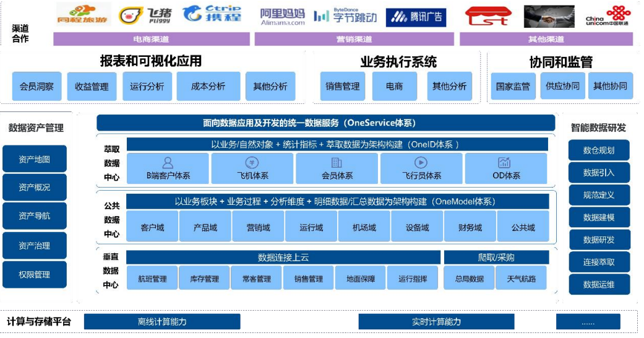Click the person icon above B端客户体系
The image size is (644, 338).
(x=168, y=163)
